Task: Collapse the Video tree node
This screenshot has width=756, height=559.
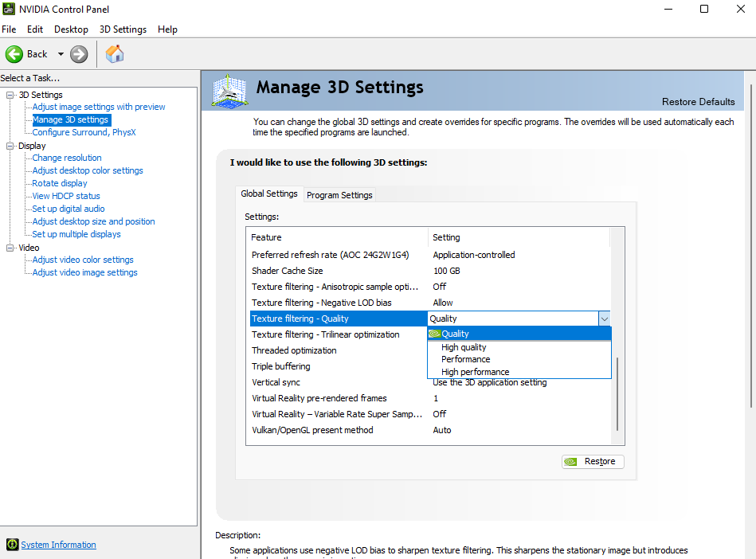Action: [10, 248]
